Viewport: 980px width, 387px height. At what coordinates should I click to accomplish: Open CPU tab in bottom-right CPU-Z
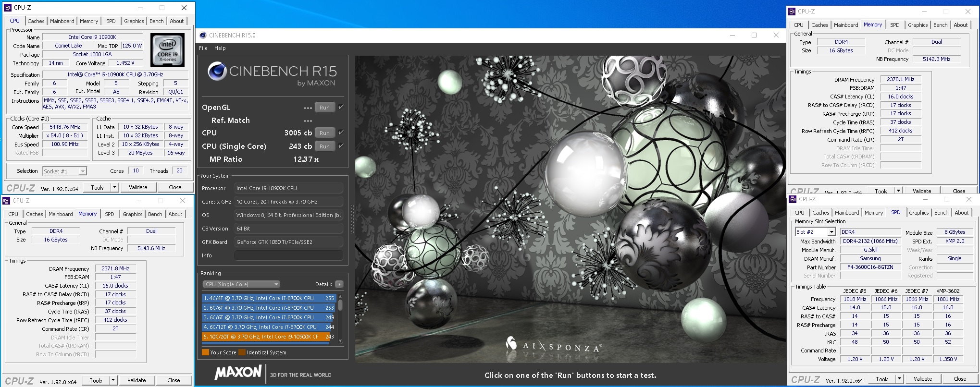click(x=800, y=213)
